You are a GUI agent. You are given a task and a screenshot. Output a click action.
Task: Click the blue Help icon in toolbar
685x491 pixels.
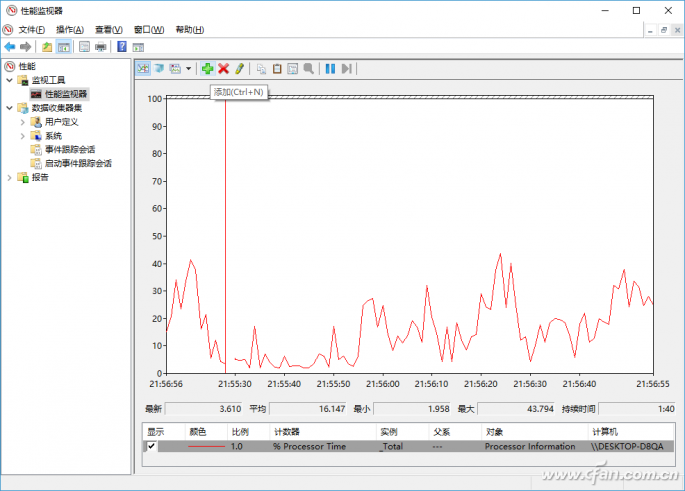tap(122, 46)
